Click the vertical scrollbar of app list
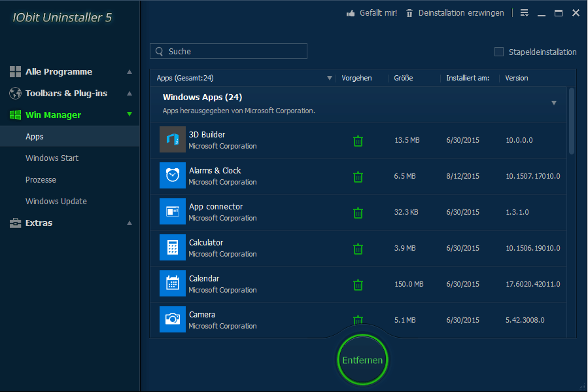The height and width of the screenshot is (392, 588). 572,121
